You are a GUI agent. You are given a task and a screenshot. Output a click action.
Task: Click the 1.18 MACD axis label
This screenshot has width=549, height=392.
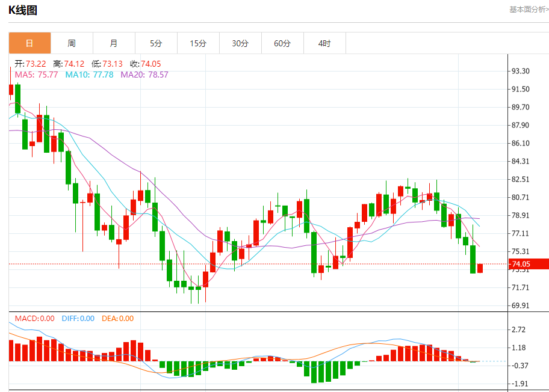click(x=518, y=348)
